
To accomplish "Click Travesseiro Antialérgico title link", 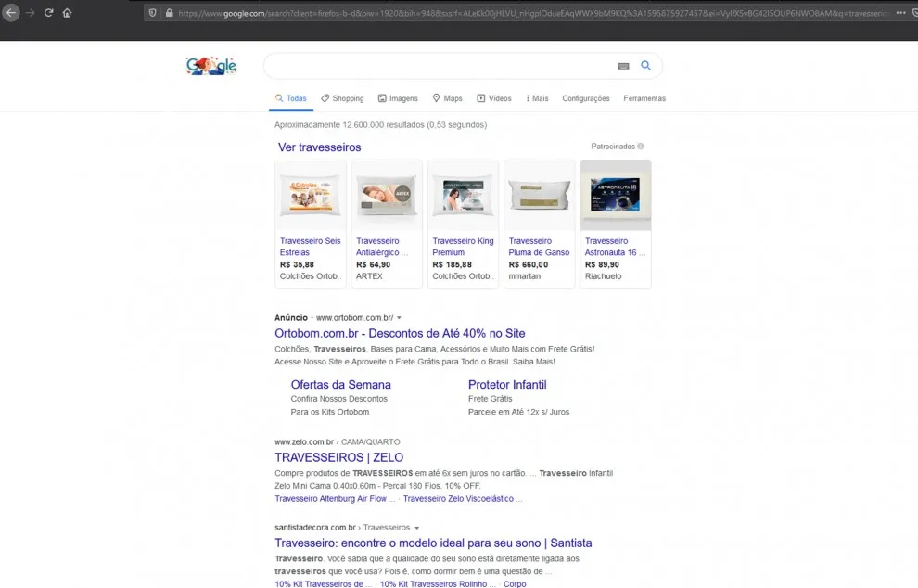I will click(x=382, y=247).
